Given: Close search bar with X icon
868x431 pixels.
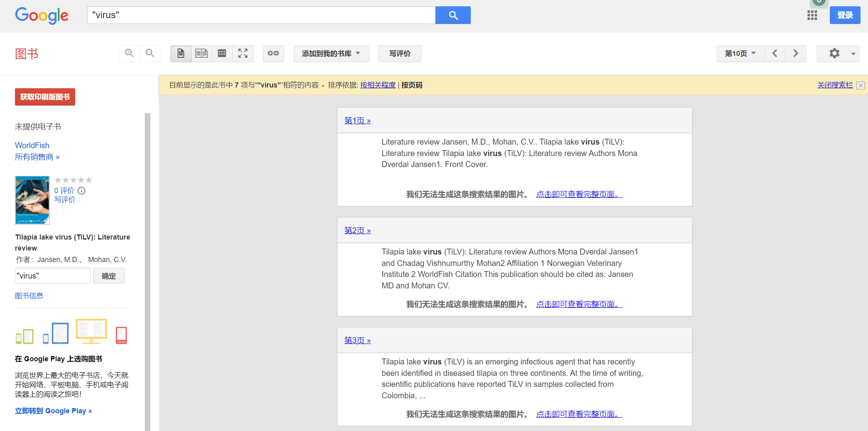Looking at the screenshot, I should pos(861,85).
